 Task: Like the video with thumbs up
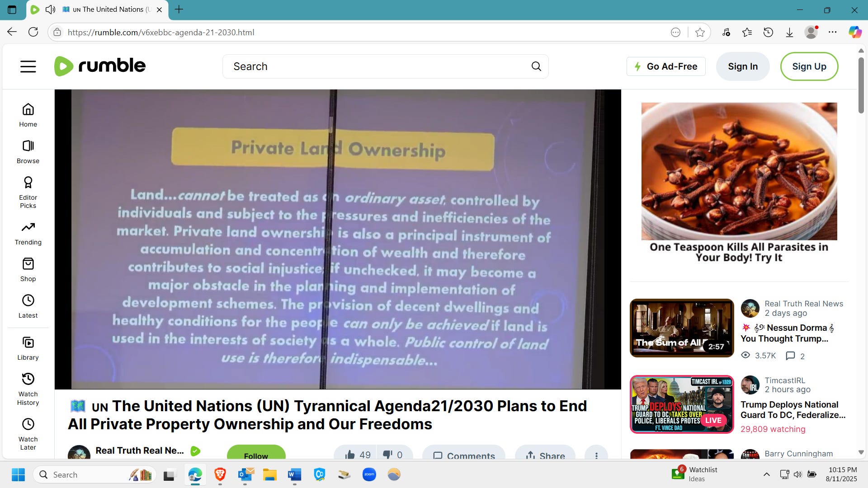tap(350, 455)
